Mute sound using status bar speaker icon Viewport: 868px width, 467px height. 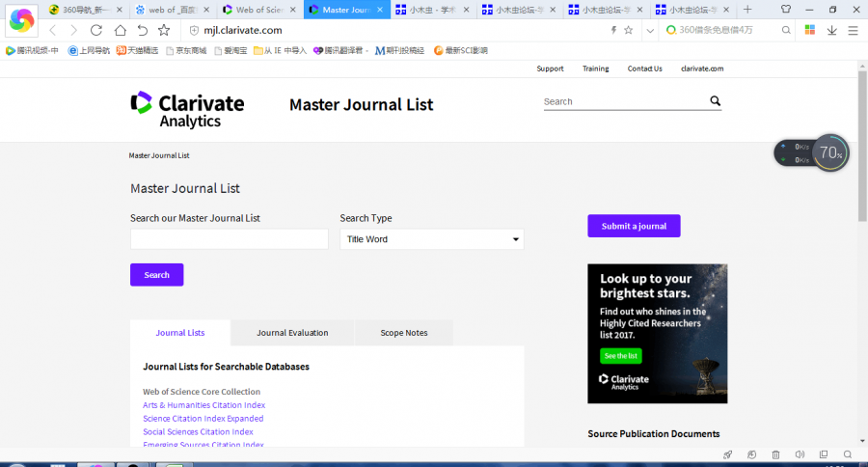800,454
